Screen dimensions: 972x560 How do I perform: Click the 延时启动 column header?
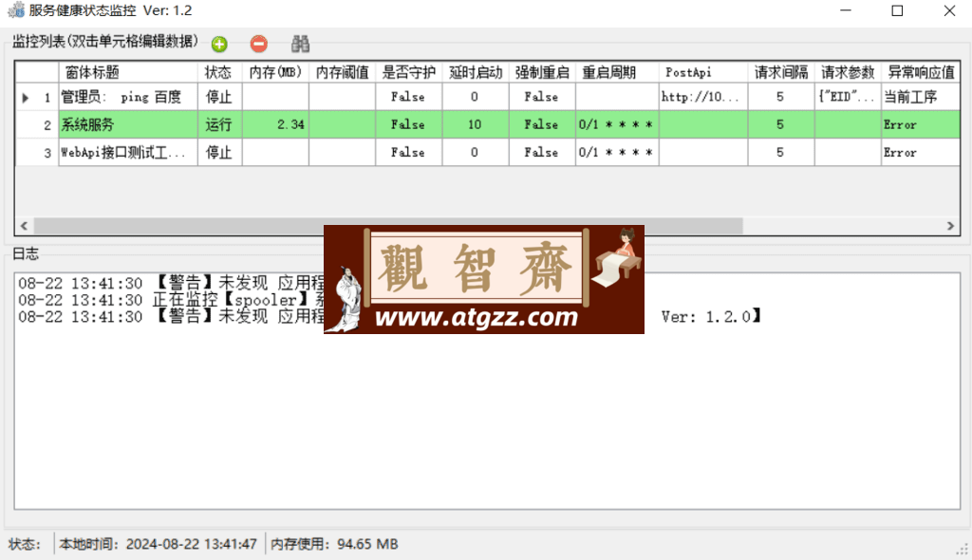(x=476, y=72)
